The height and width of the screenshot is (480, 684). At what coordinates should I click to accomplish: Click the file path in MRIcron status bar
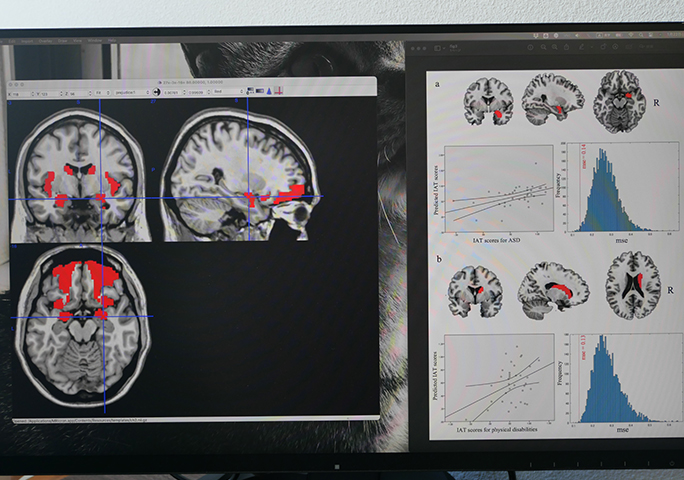[x=82, y=421]
